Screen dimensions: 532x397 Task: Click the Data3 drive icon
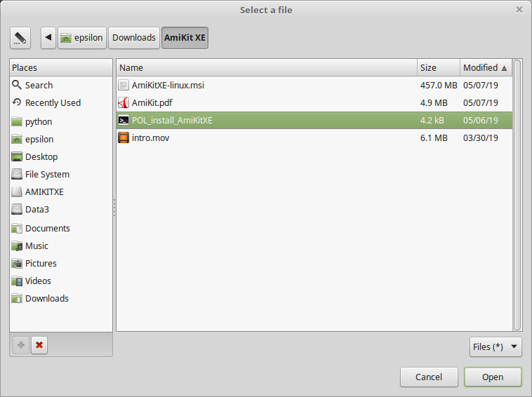tap(17, 209)
